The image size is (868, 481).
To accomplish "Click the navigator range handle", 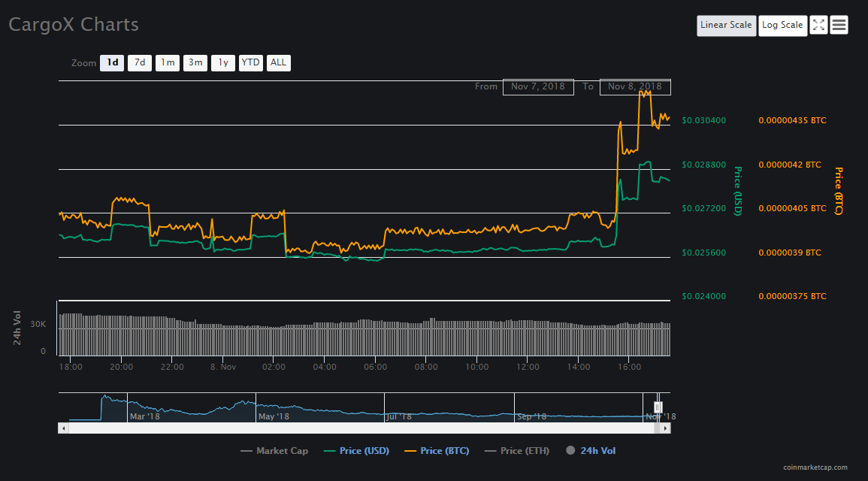I will [x=658, y=407].
